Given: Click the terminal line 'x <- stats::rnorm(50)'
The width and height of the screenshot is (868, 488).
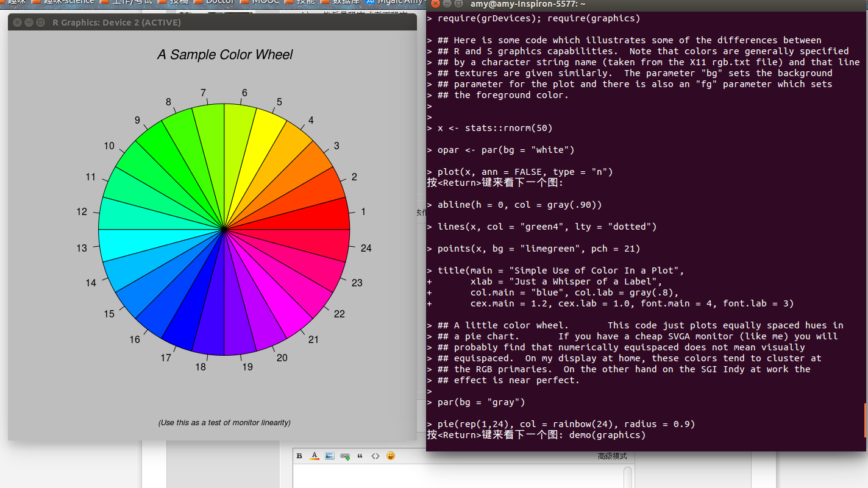Looking at the screenshot, I should pos(489,128).
